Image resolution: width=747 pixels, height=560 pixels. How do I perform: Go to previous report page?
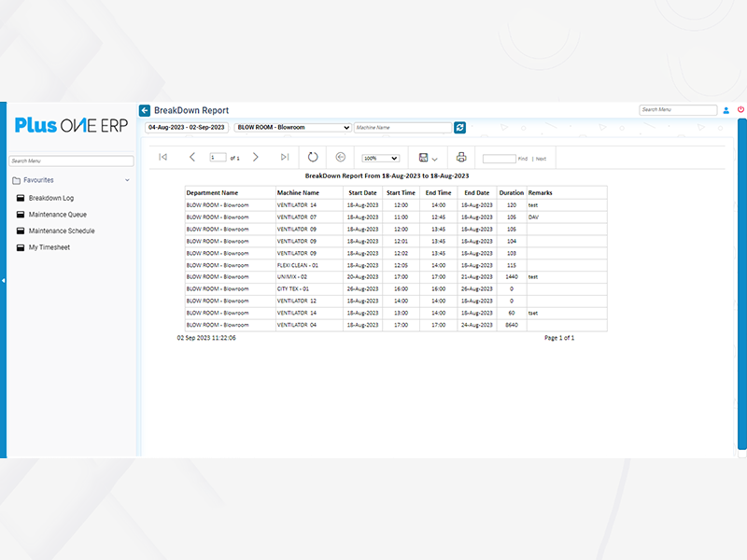point(192,158)
